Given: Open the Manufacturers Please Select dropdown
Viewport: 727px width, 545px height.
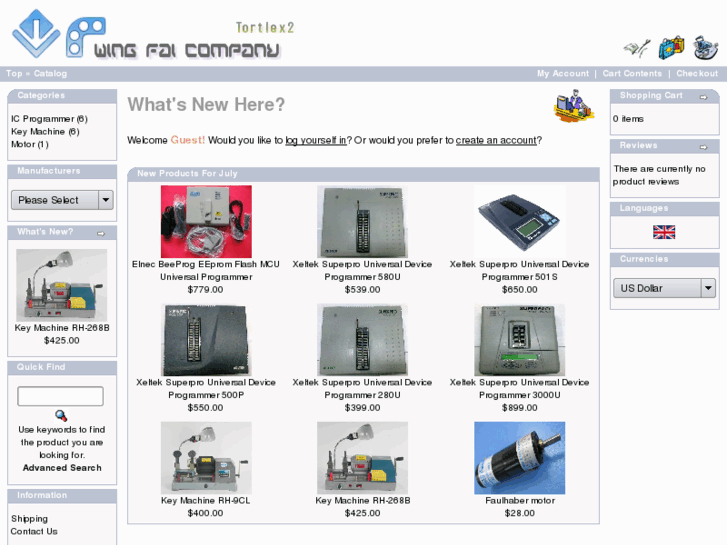Looking at the screenshot, I should pos(62,200).
